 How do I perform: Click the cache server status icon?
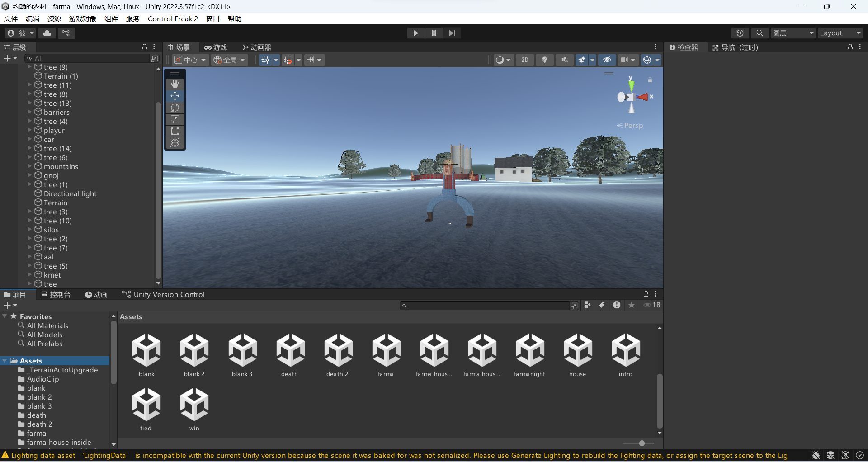(x=830, y=455)
